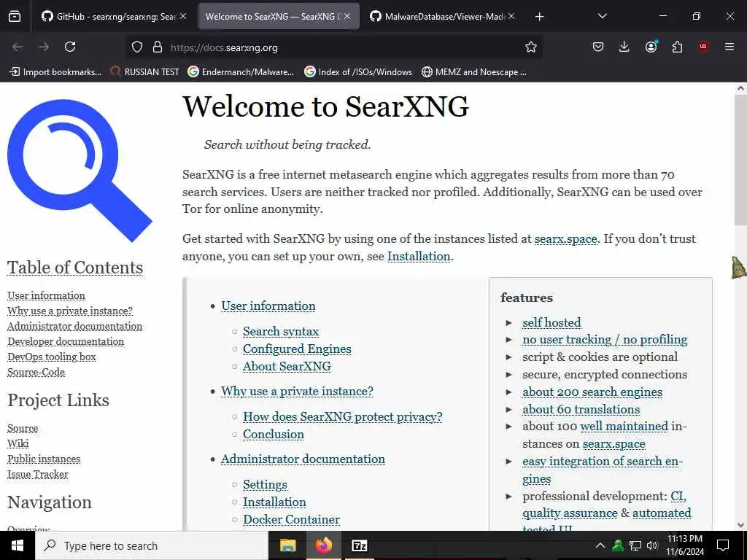Open network icon in system tray
The height and width of the screenshot is (560, 747).
635,545
